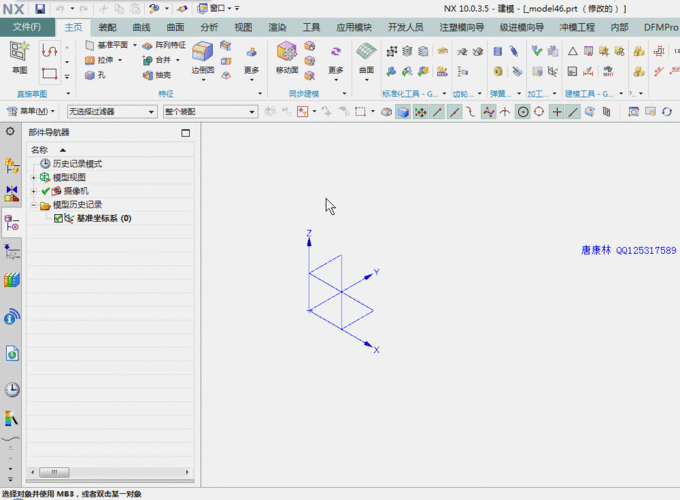Image resolution: width=680 pixels, height=500 pixels.
Task: Open the History clock tab in sidebar
Action: point(11,390)
